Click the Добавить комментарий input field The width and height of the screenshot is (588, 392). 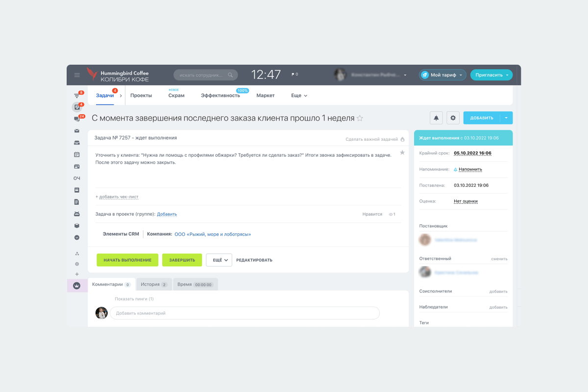[245, 313]
